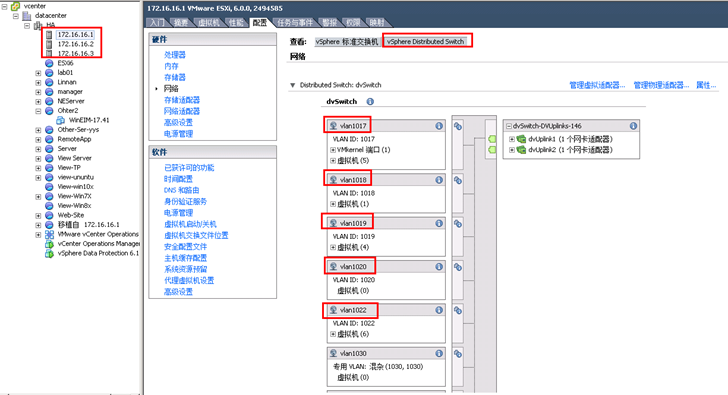Click host icon beside 172.16.16.3
This screenshot has height=395, width=728.
pyautogui.click(x=49, y=53)
